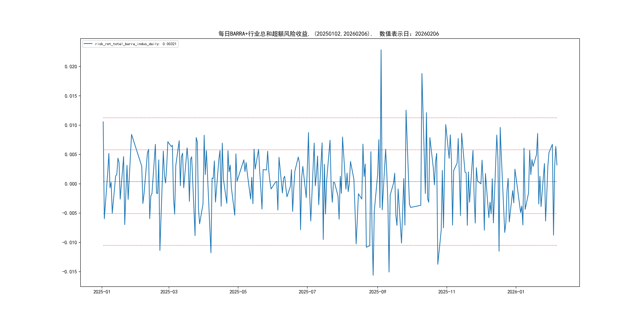Click the 0.020 y-axis tick label
644x322 pixels.
[71, 67]
